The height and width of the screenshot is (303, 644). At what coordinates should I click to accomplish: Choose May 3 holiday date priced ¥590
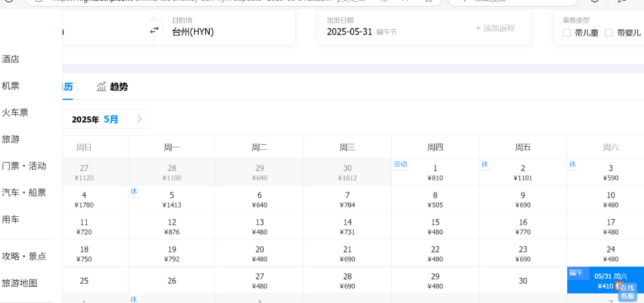coord(605,172)
